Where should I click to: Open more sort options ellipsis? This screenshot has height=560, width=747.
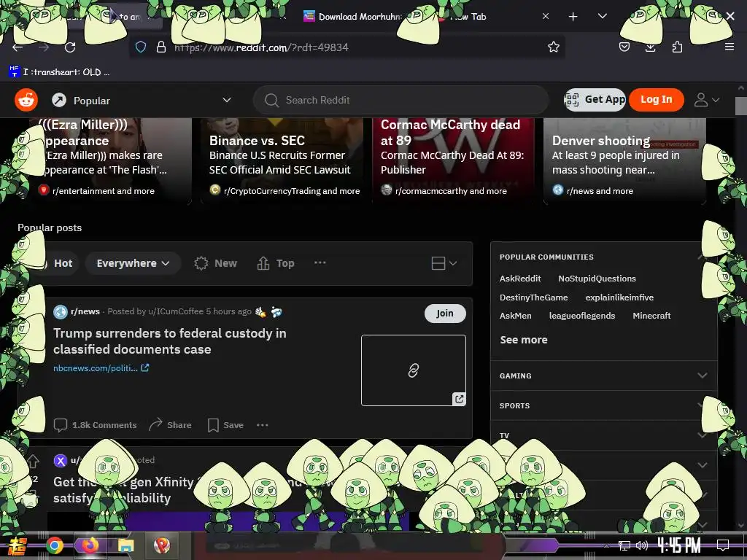(x=320, y=262)
